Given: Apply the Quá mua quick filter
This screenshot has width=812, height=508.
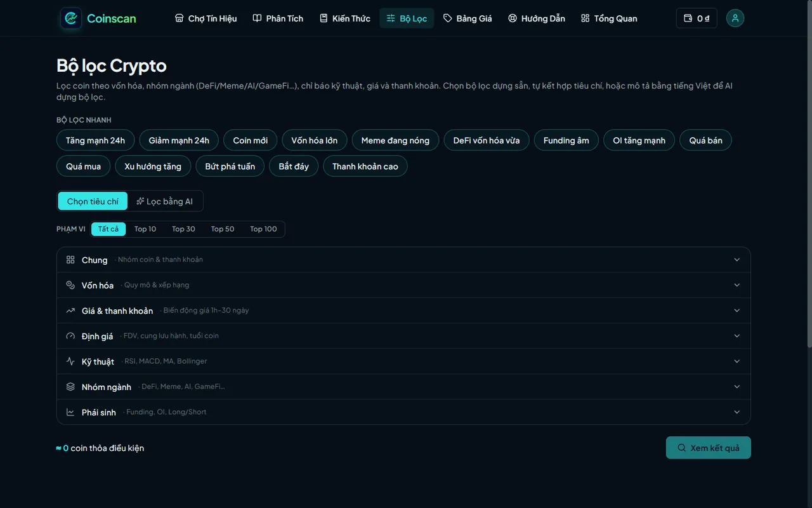Looking at the screenshot, I should (x=83, y=166).
